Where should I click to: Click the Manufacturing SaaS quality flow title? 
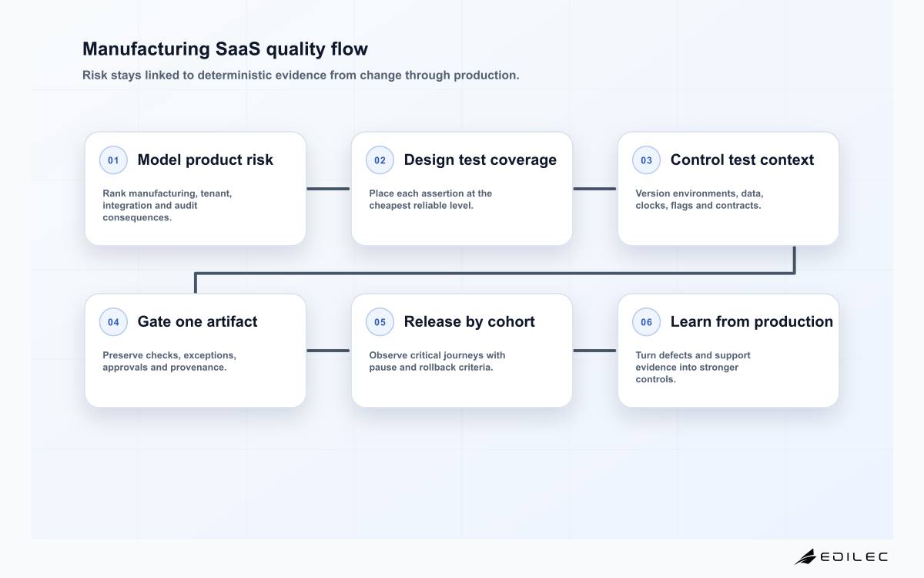[x=225, y=49]
